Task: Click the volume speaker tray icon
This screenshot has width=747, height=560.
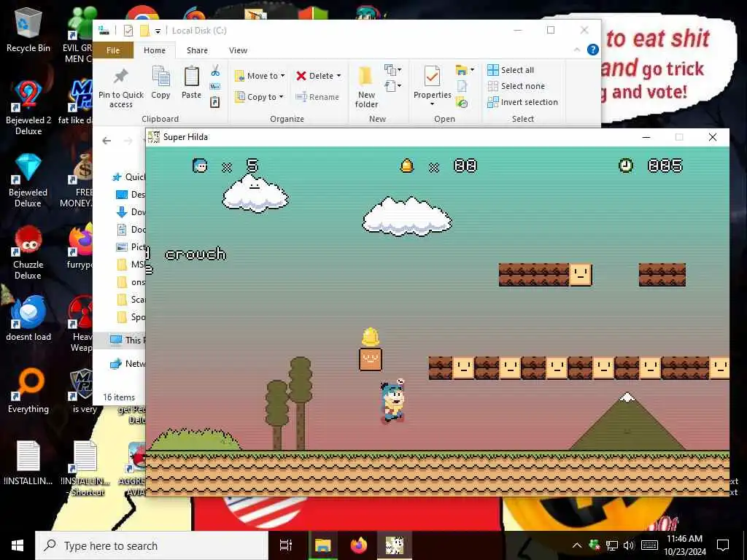Action: [629, 545]
